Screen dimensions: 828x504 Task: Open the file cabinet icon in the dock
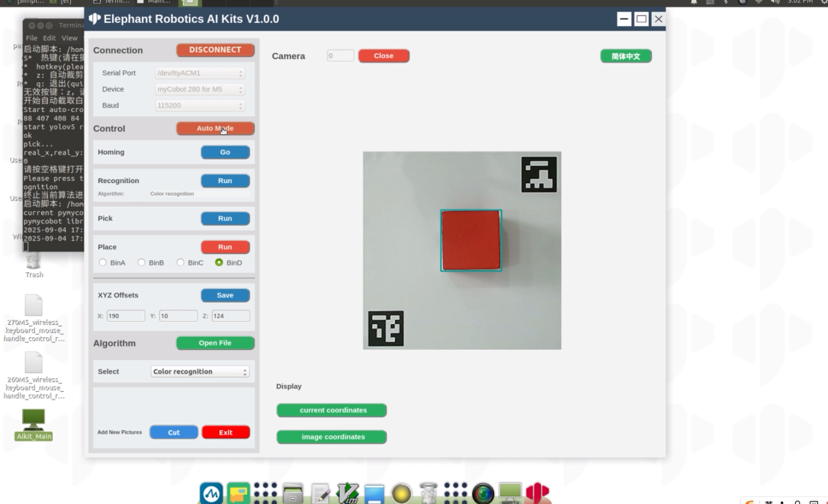tap(293, 493)
